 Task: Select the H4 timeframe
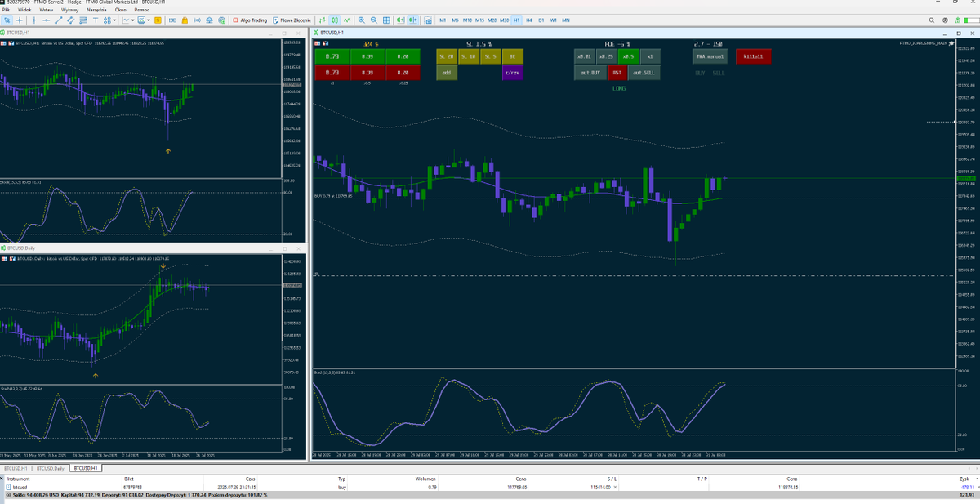[529, 20]
